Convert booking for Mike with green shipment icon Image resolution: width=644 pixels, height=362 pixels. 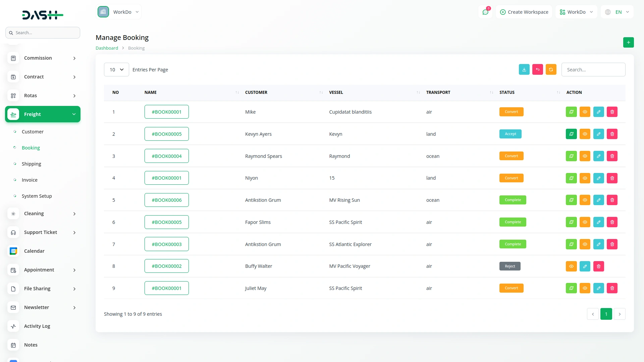click(571, 112)
